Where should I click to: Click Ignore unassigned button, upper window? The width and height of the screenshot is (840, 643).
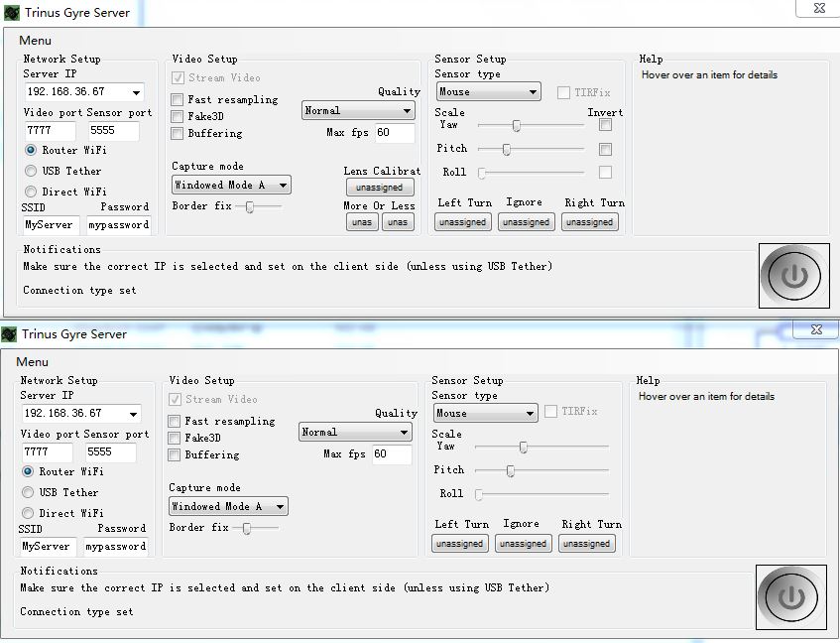(x=526, y=222)
